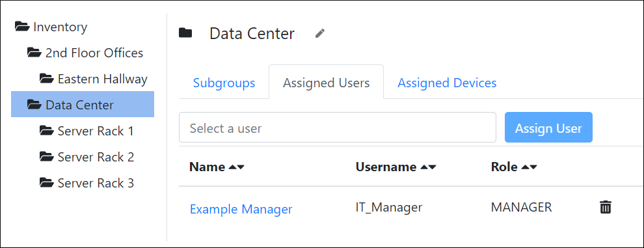Open the Example Manager user link
This screenshot has height=248, width=644.
point(241,210)
